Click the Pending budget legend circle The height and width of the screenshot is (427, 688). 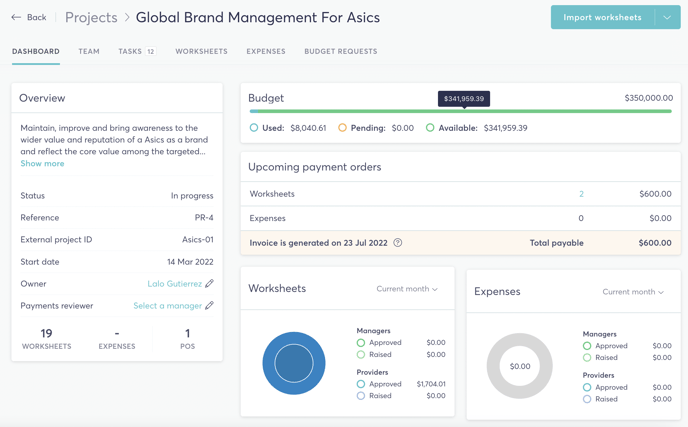pyautogui.click(x=342, y=128)
